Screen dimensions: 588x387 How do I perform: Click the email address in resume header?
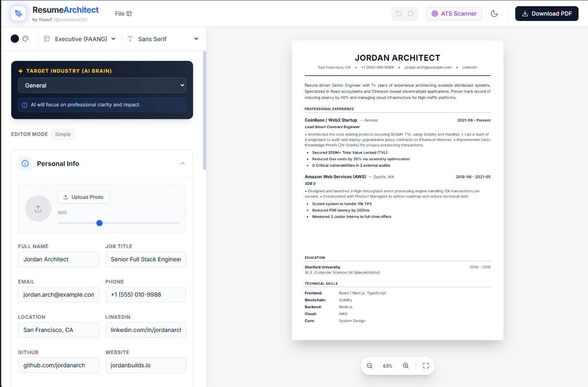pos(428,67)
